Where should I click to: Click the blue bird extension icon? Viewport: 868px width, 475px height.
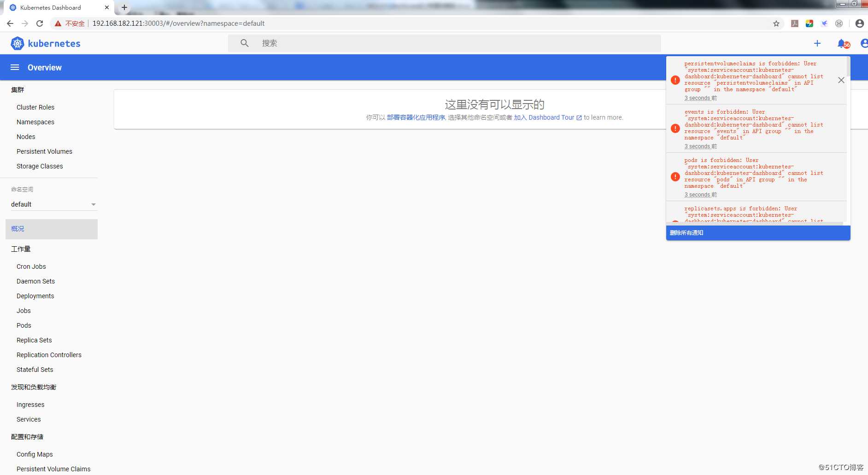[x=824, y=23]
